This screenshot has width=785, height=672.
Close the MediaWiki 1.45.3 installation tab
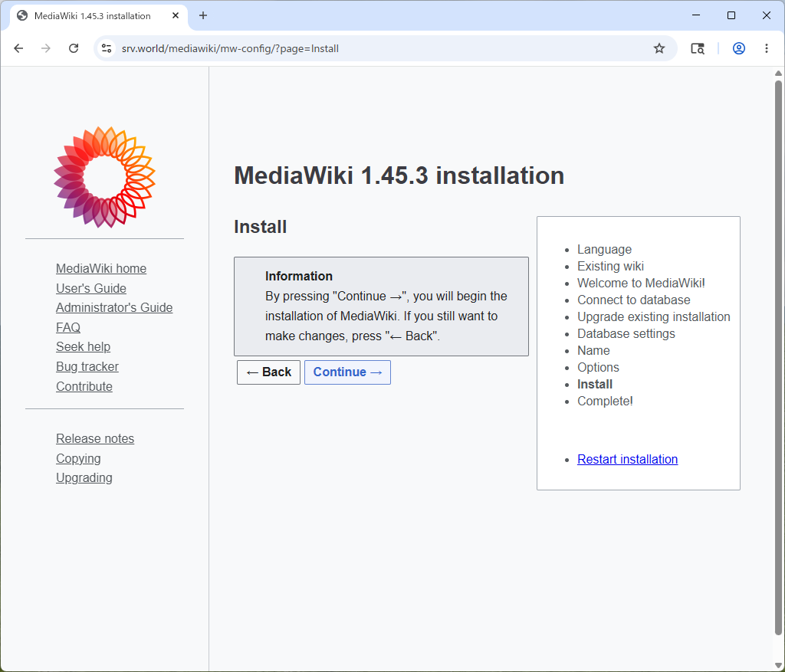tap(176, 15)
